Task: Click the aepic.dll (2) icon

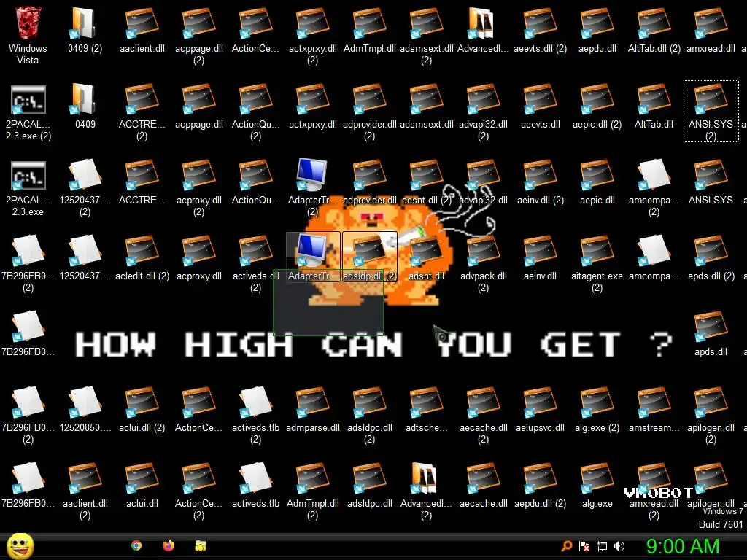Action: (x=597, y=99)
